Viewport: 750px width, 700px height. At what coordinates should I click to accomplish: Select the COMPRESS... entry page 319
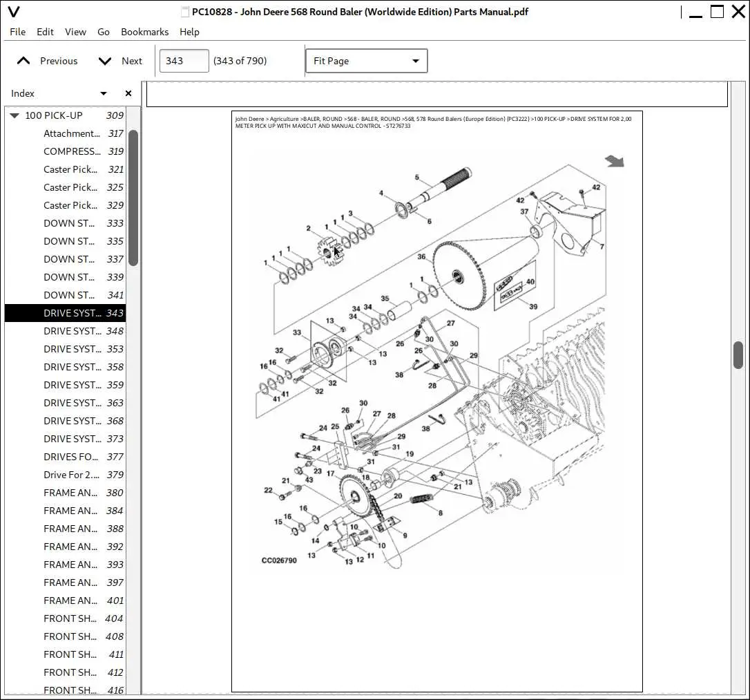(x=65, y=151)
